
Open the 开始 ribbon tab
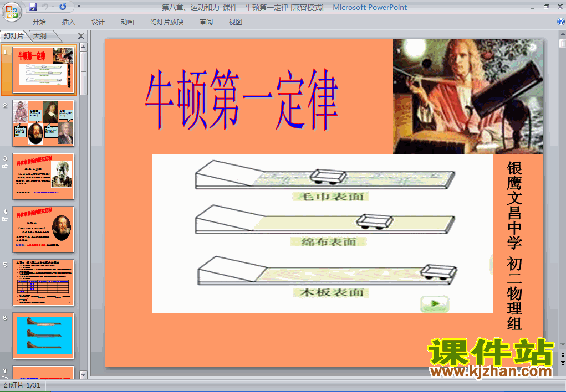(39, 22)
